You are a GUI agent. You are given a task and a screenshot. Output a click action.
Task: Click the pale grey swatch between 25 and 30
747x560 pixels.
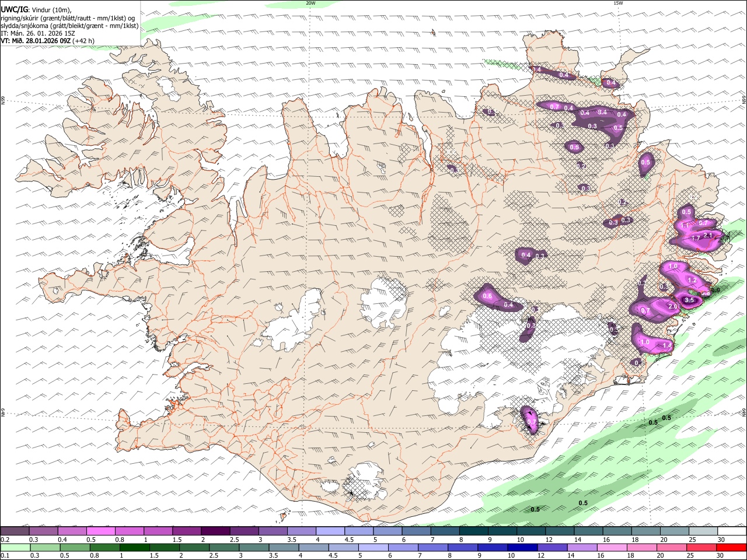pos(704,531)
